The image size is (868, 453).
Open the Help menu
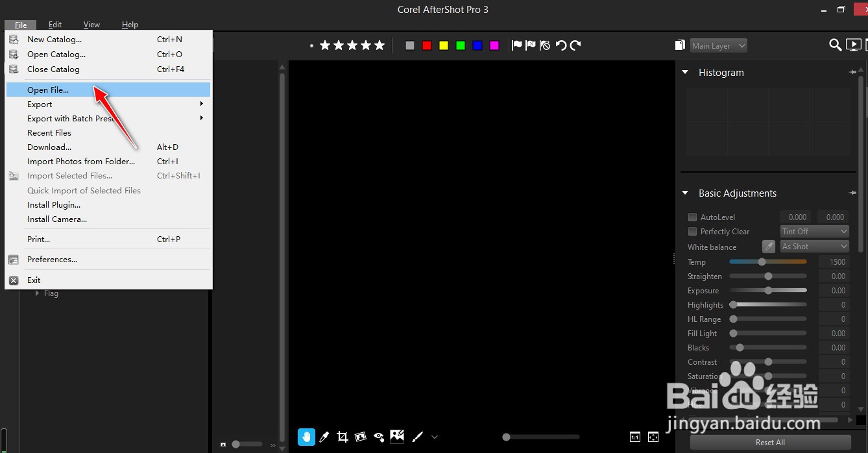[x=130, y=25]
